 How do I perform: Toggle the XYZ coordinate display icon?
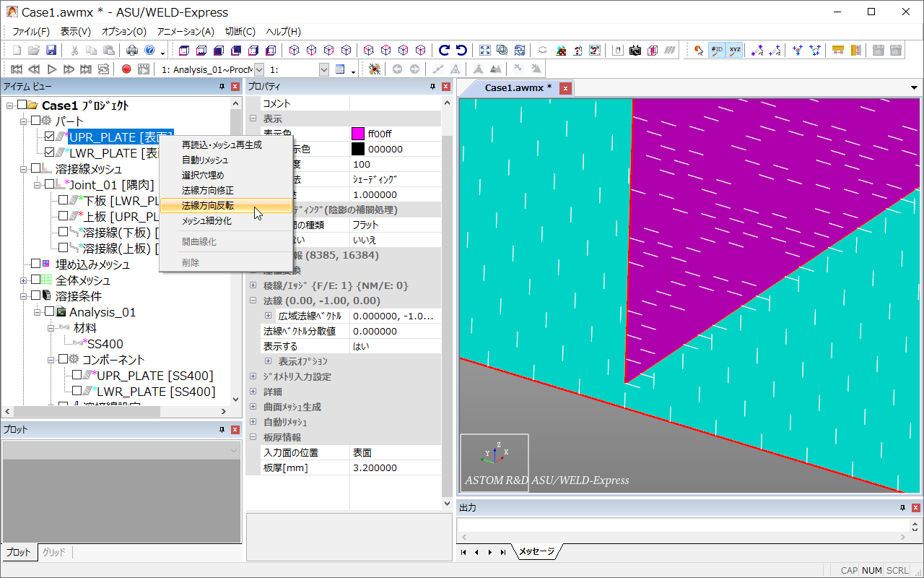click(x=735, y=51)
